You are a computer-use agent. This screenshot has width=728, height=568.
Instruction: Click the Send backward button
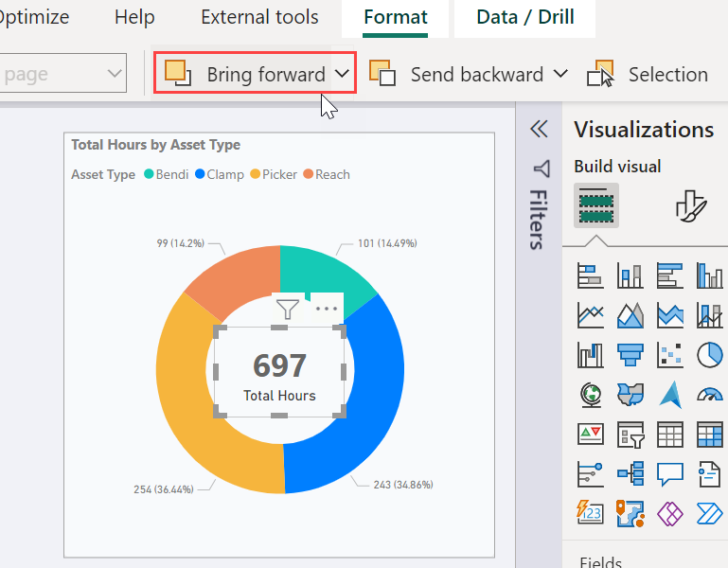tap(456, 74)
